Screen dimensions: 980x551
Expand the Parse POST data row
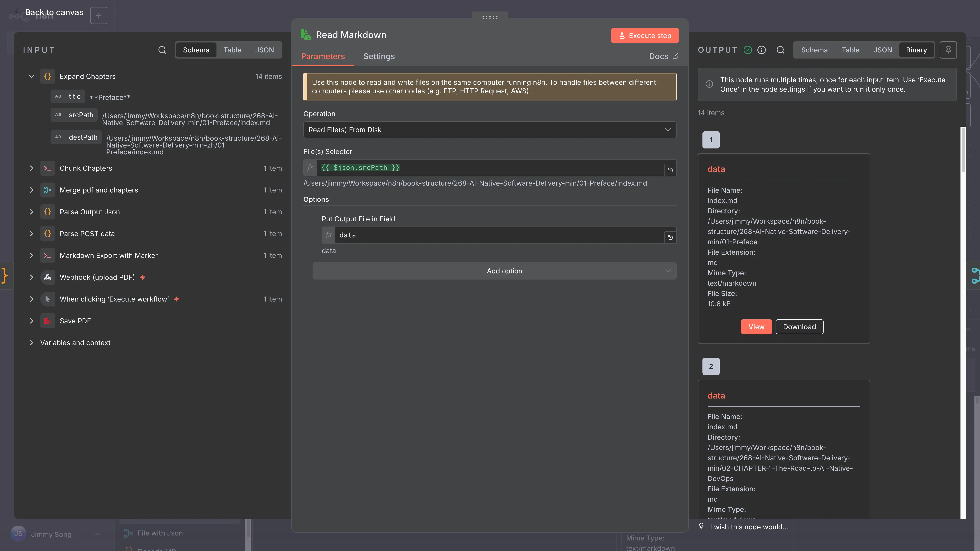pyautogui.click(x=32, y=233)
